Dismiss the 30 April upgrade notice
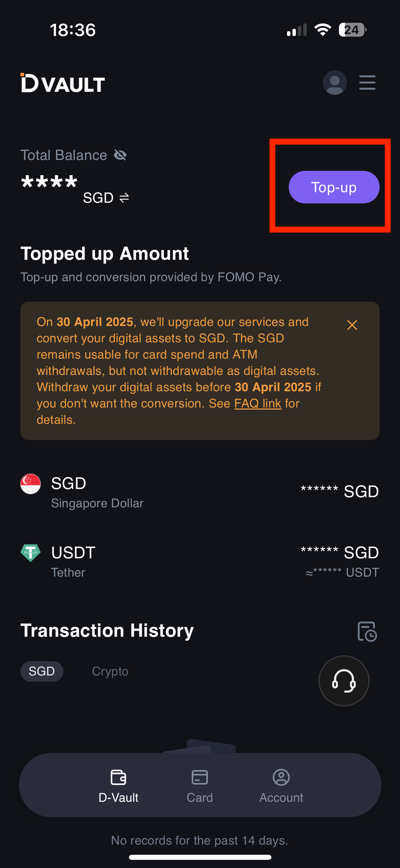Image resolution: width=400 pixels, height=868 pixels. (352, 325)
